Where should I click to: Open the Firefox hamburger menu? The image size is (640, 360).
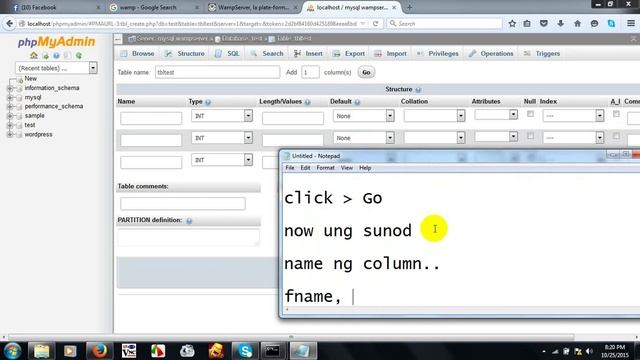pos(631,24)
